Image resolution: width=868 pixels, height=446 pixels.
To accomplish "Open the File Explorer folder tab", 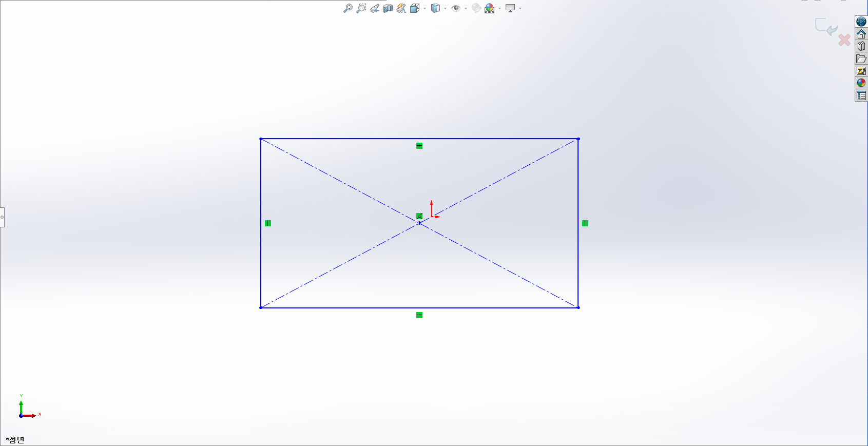I will [861, 59].
